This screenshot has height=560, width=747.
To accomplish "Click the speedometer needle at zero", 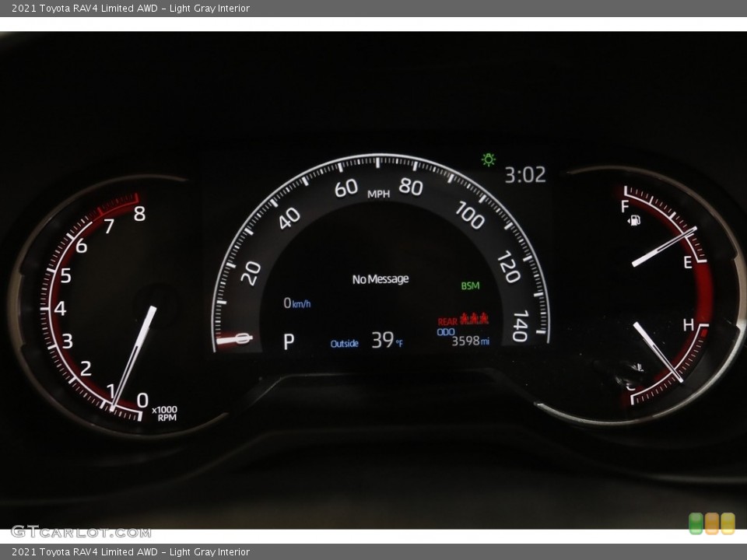I will point(234,339).
